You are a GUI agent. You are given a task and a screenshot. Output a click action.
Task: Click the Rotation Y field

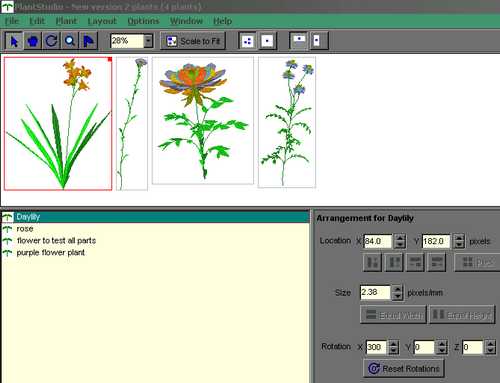(x=424, y=347)
